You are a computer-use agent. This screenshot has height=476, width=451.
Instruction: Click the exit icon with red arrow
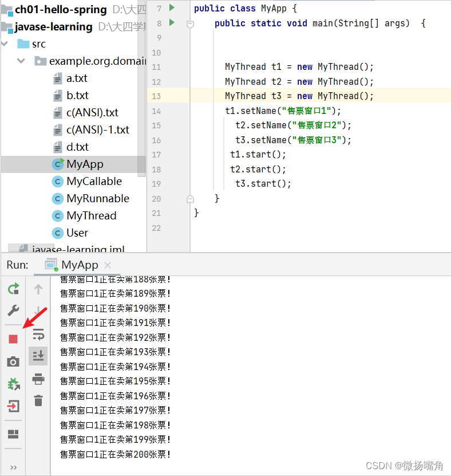click(x=13, y=406)
